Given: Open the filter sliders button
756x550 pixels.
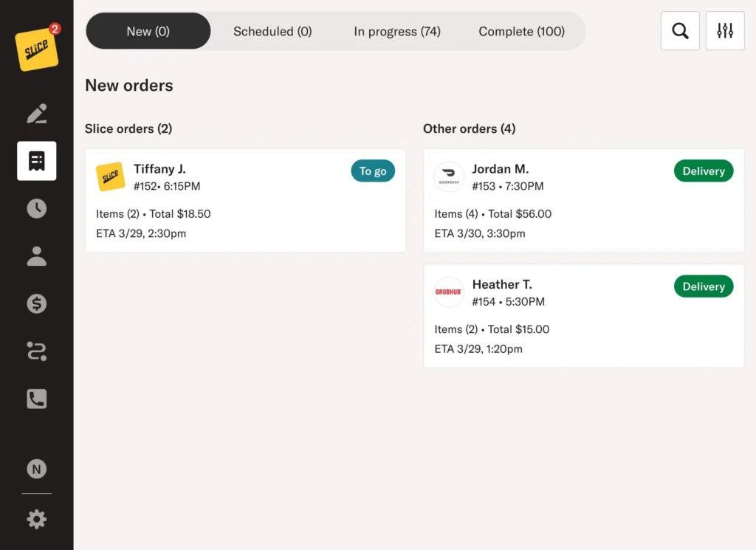Looking at the screenshot, I should coord(725,31).
